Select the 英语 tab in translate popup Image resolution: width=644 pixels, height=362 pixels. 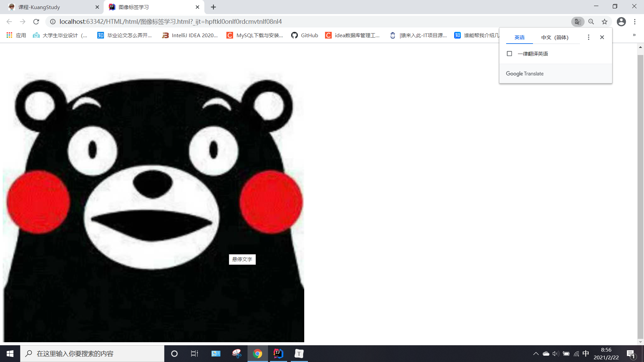(x=519, y=37)
